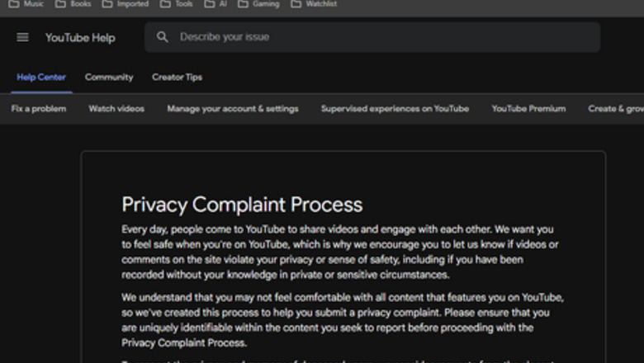This screenshot has height=363, width=644.
Task: Expand 'Manage your account & settings' category
Action: point(233,109)
